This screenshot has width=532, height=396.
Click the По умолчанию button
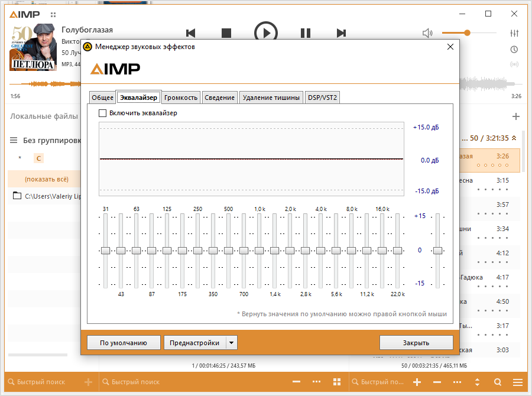click(x=124, y=343)
